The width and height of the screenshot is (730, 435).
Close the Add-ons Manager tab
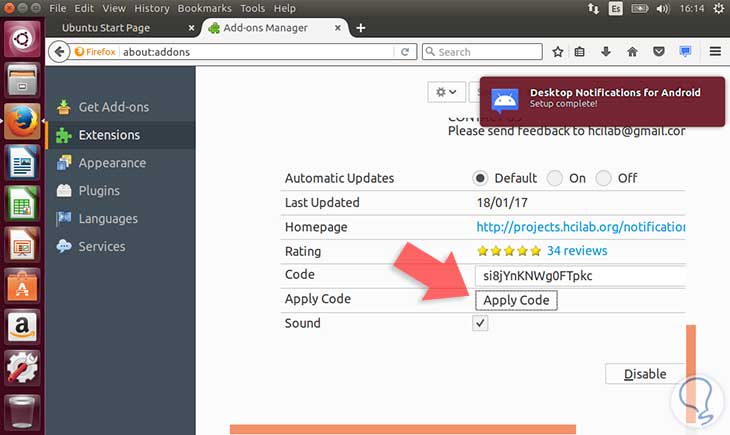(338, 28)
